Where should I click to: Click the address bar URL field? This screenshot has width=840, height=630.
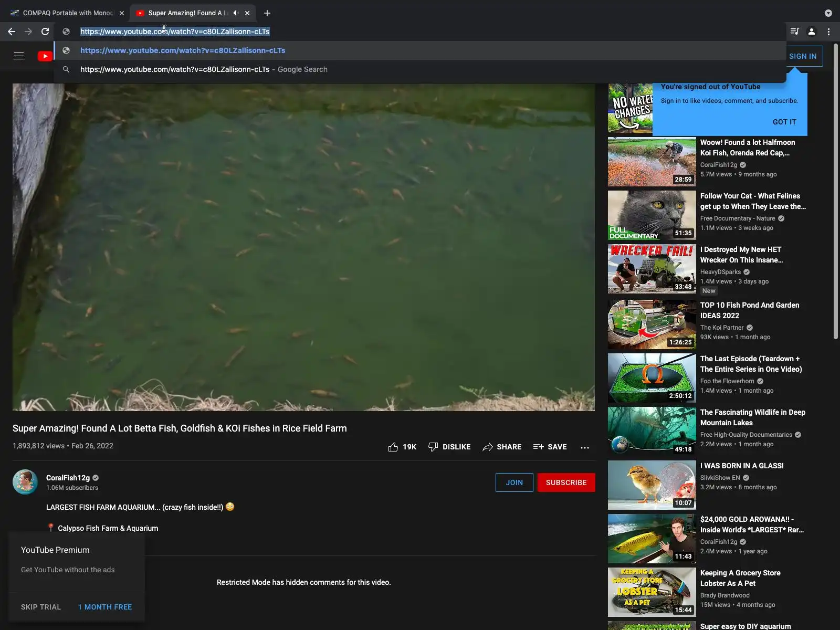(x=420, y=31)
